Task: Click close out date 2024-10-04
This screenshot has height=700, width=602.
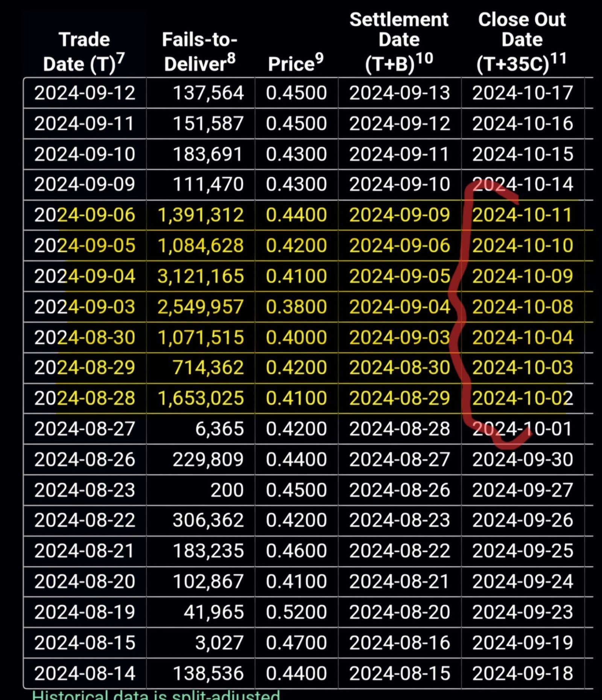Action: pyautogui.click(x=523, y=337)
